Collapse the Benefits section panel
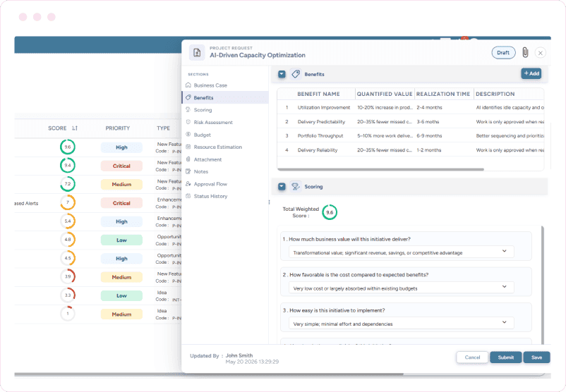The height and width of the screenshot is (392, 566). 282,74
